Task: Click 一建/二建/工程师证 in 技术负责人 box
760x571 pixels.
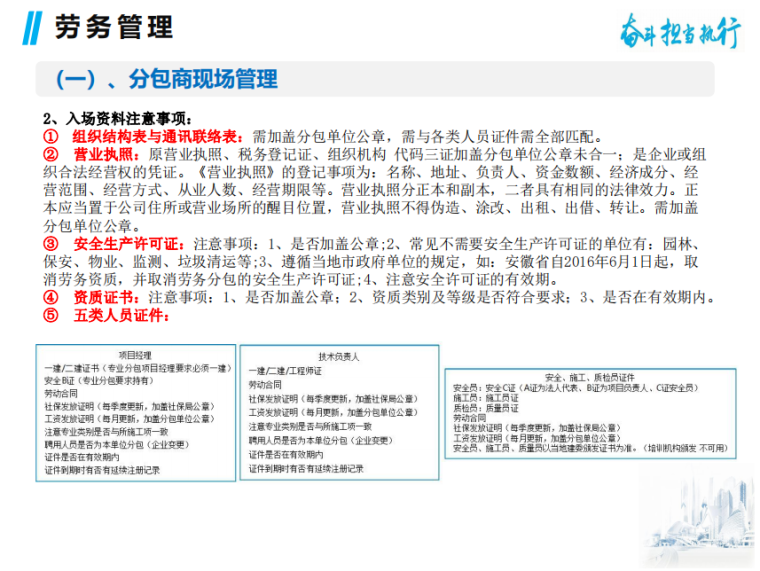Action: click(x=286, y=371)
